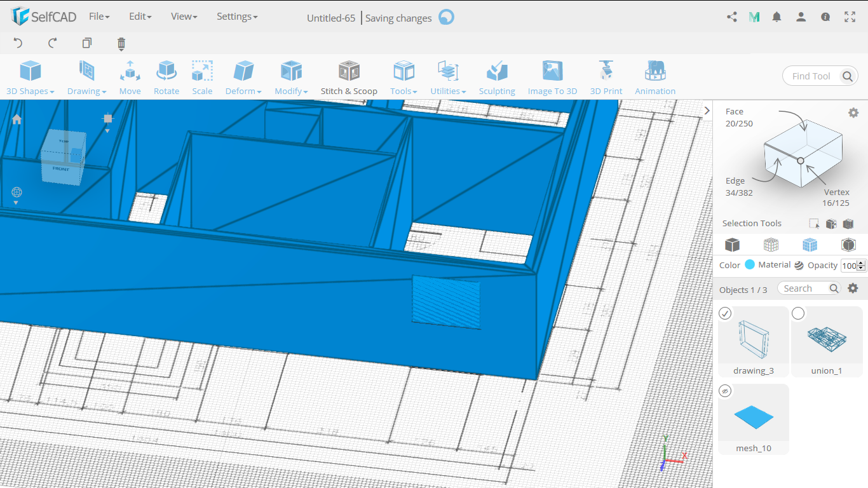
Task: Open the Edit menu
Action: [x=140, y=17]
